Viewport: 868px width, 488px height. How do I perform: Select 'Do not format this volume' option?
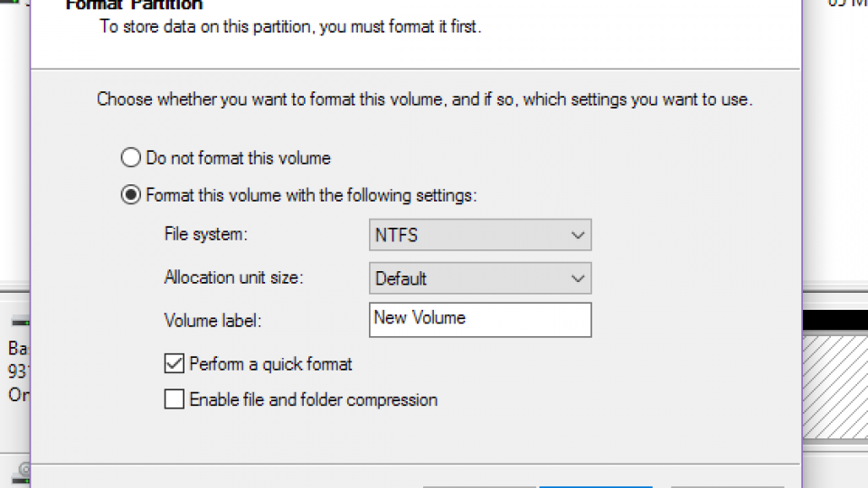click(x=130, y=157)
